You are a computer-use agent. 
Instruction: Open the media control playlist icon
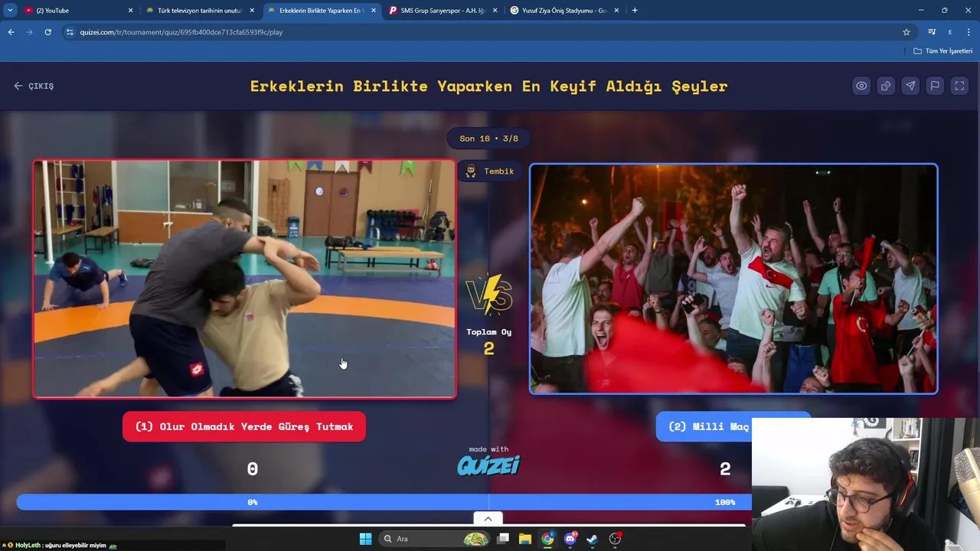[x=932, y=32]
